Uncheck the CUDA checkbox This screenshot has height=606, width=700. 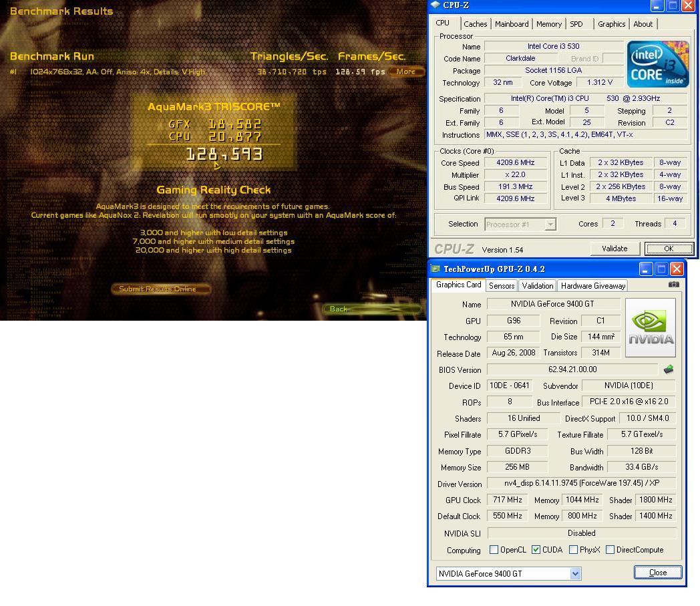coord(536,550)
